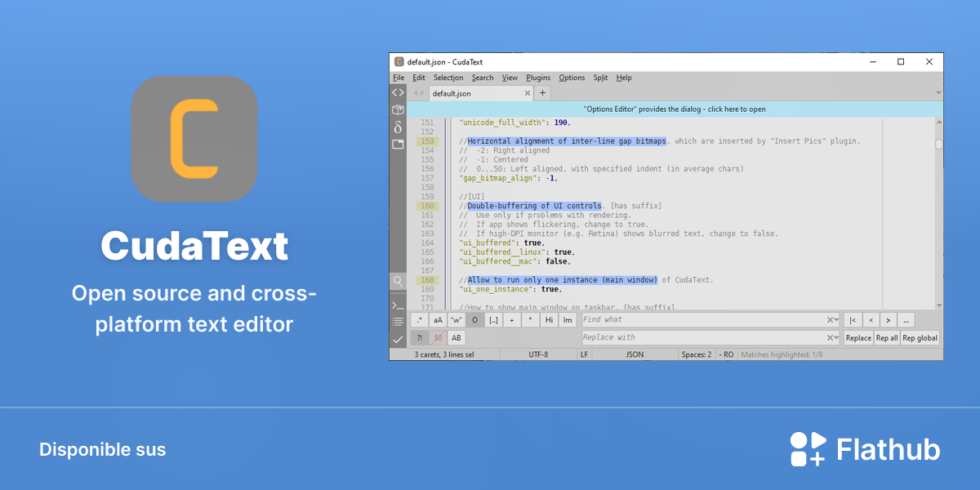Clear the Replace with field X
980x490 pixels.
pos(830,337)
